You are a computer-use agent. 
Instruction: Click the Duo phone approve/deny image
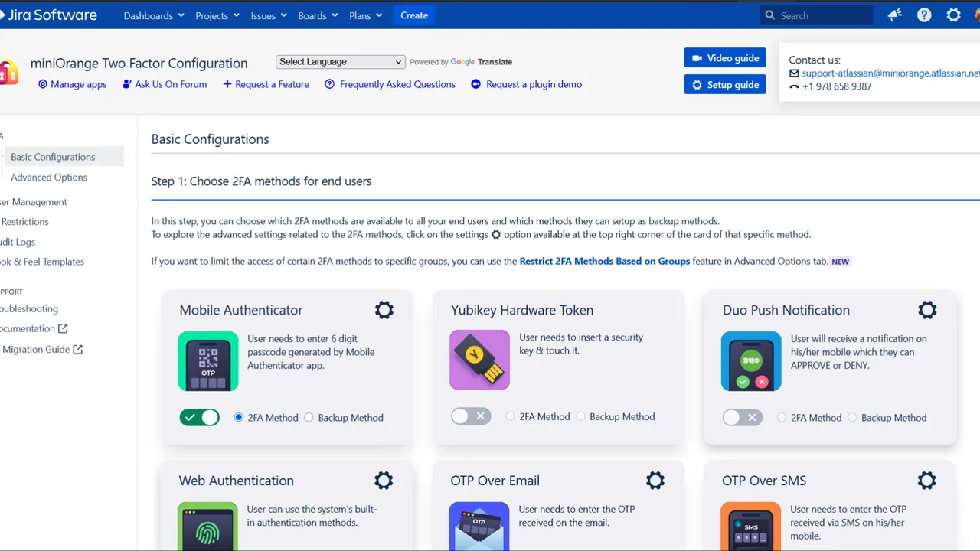click(x=751, y=361)
